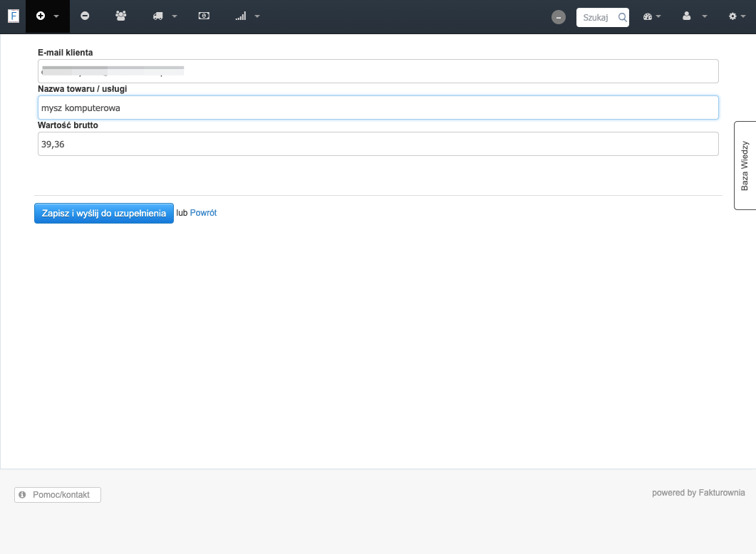Expand the reports menu dropdown arrow
This screenshot has width=756, height=554.
(257, 16)
